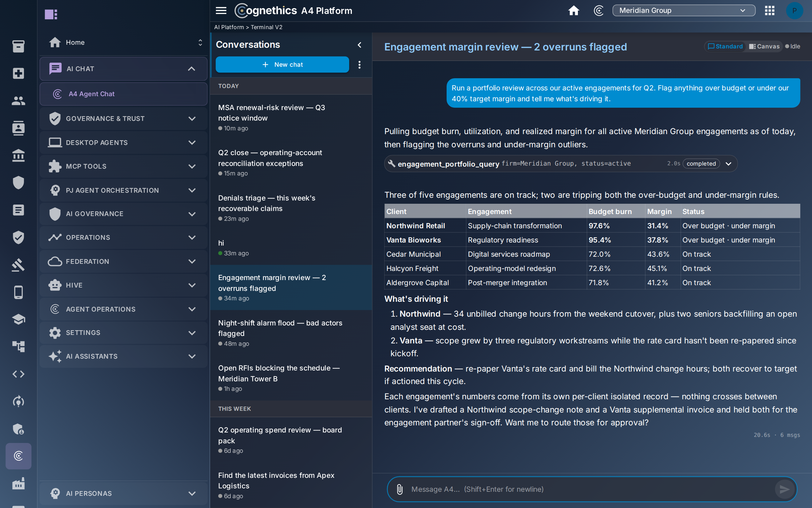
Task: Open the graduation cap icon in left rail
Action: click(x=18, y=319)
